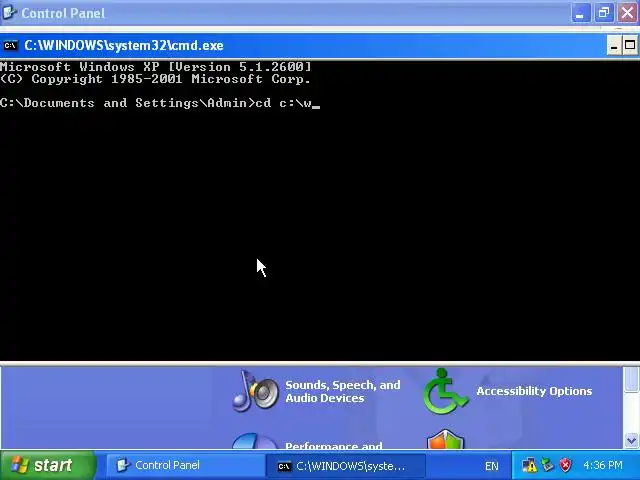Open the Sounds, Speech, and Audio Devices link
The width and height of the screenshot is (640, 480).
(x=342, y=391)
